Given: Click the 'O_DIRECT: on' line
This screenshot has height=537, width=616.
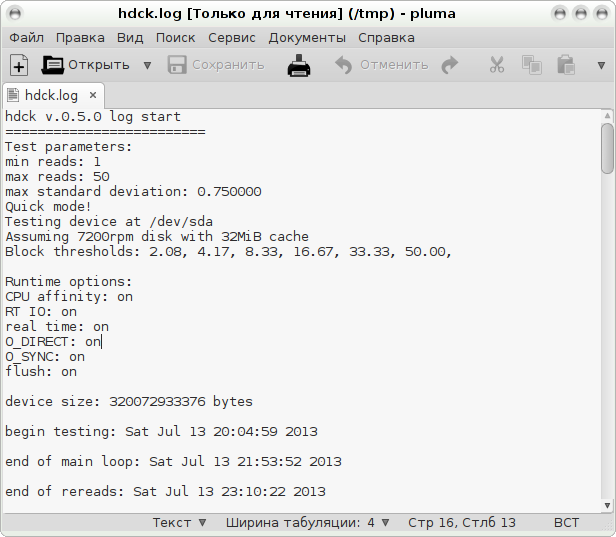Looking at the screenshot, I should 53,342.
